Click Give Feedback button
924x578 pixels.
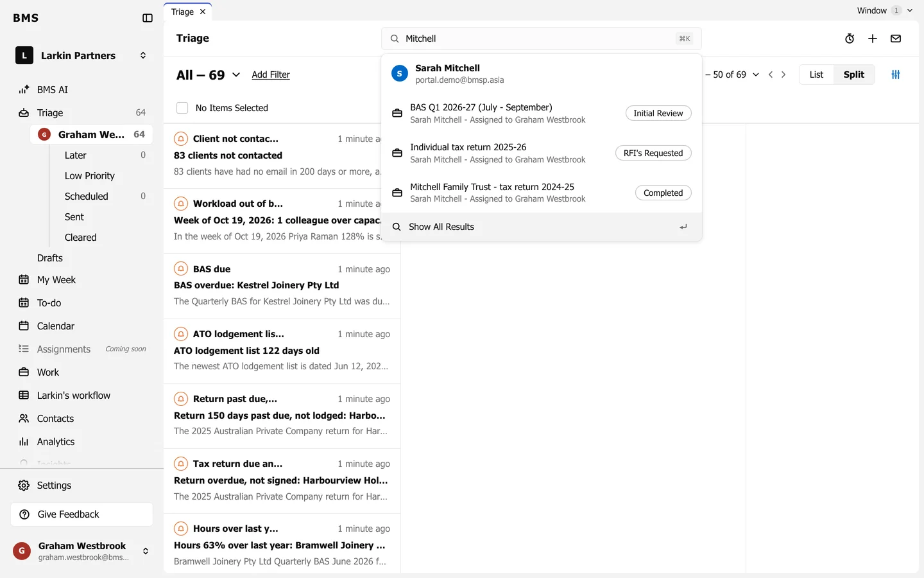click(x=82, y=514)
